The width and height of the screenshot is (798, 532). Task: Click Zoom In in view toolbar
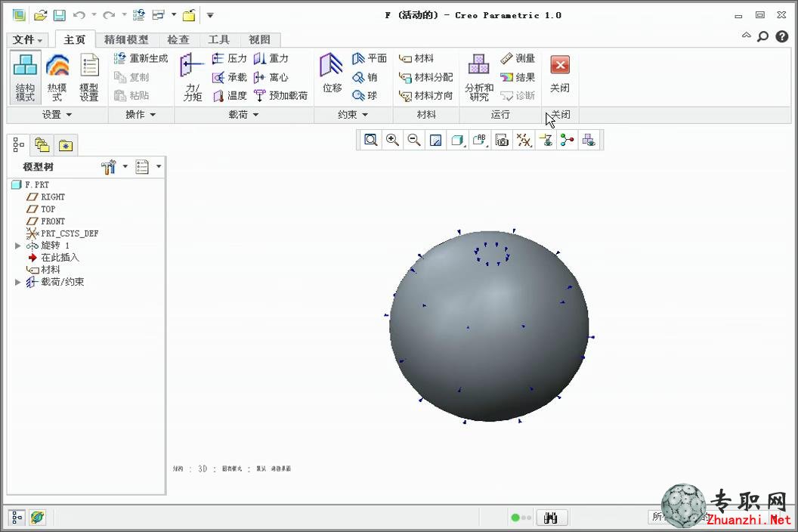point(392,140)
